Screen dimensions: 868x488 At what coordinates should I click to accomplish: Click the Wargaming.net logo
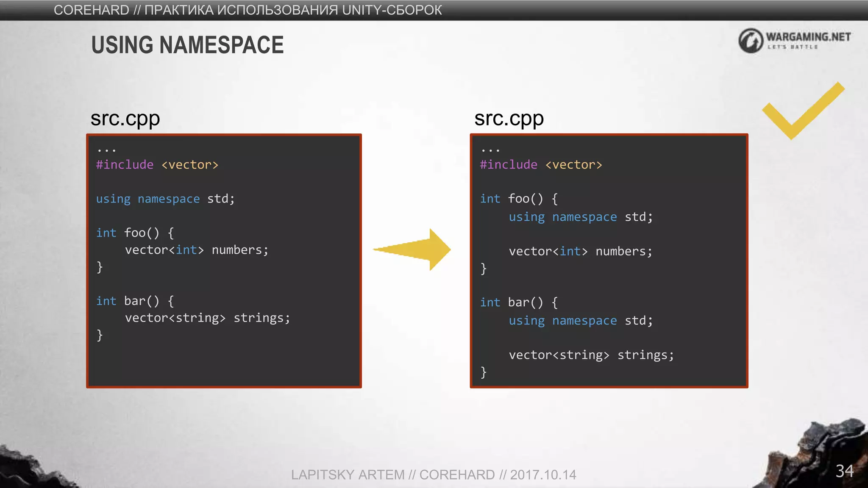(x=794, y=40)
